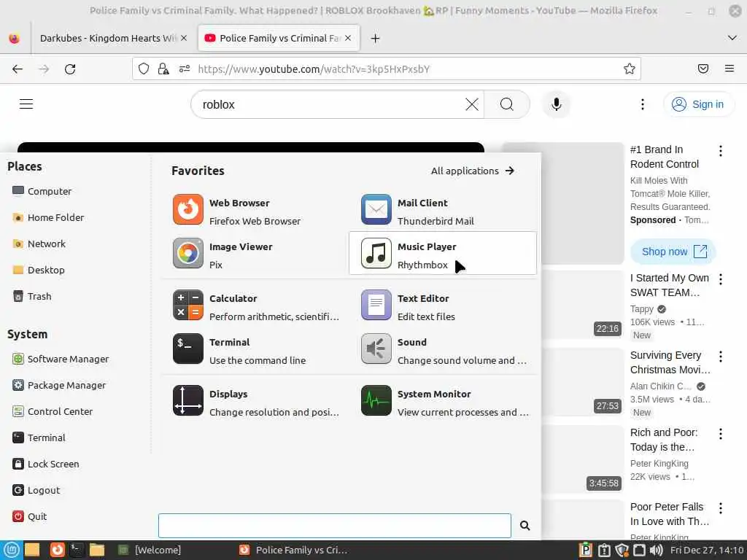The width and height of the screenshot is (747, 560).
Task: Open Firefox Web Browser from Favorites
Action: (x=255, y=209)
